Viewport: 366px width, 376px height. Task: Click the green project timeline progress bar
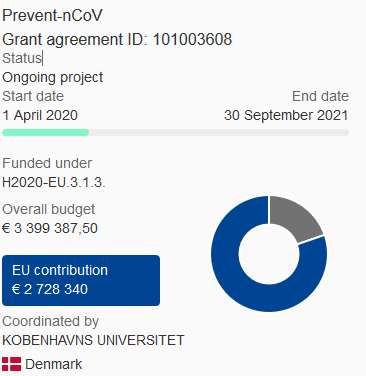(46, 132)
